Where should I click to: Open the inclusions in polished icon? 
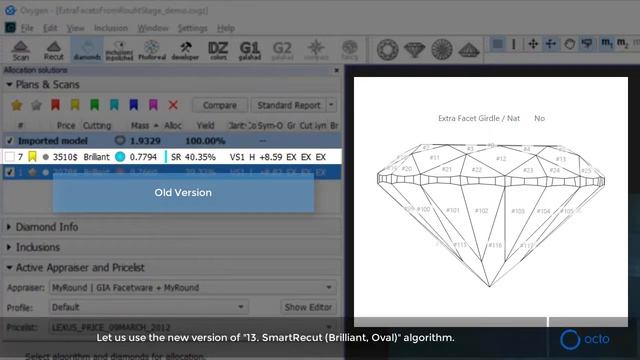[x=119, y=51]
